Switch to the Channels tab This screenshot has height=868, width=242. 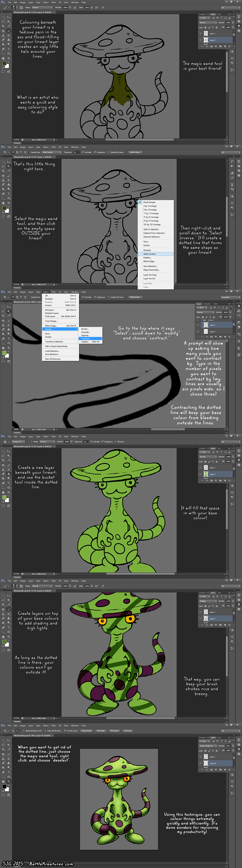coord(207,304)
